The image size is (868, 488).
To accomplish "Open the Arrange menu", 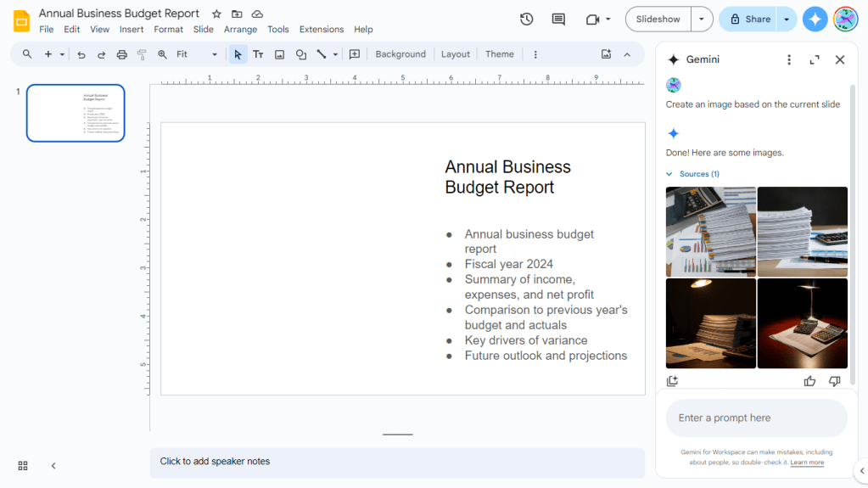I will pos(240,29).
